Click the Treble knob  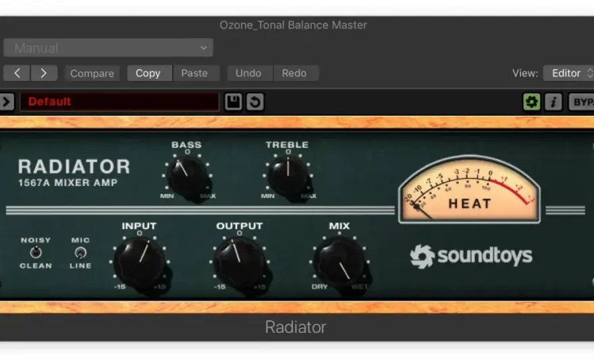[288, 175]
